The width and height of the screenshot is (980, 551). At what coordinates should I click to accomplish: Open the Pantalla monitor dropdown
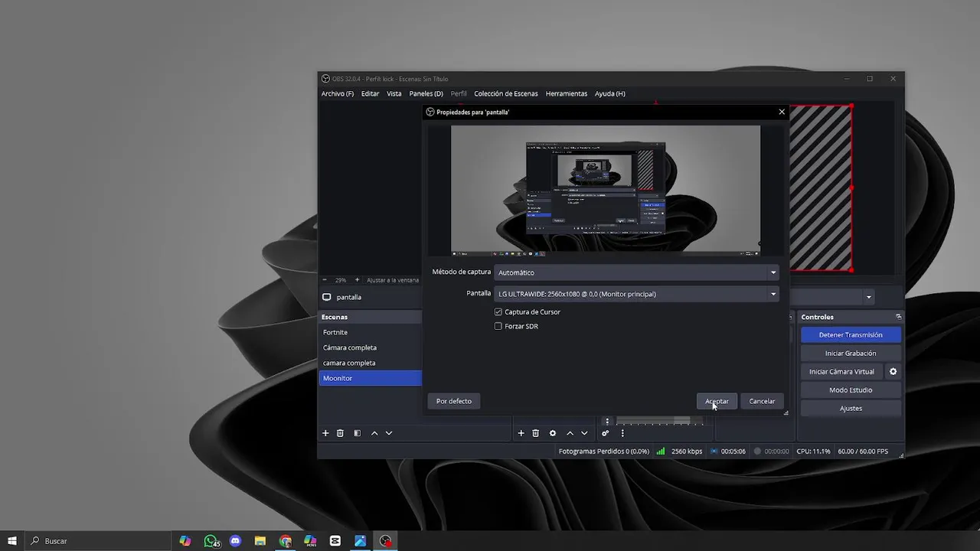coord(637,294)
